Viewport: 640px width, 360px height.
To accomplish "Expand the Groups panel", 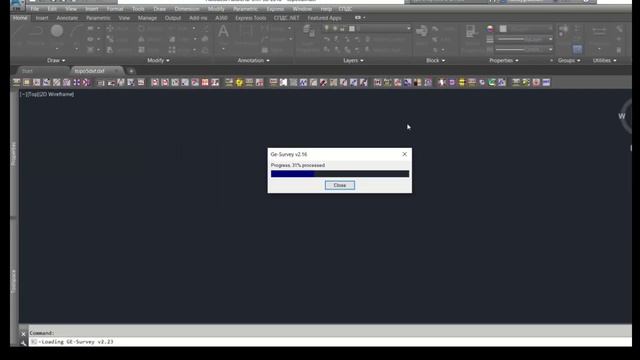I will [x=569, y=60].
